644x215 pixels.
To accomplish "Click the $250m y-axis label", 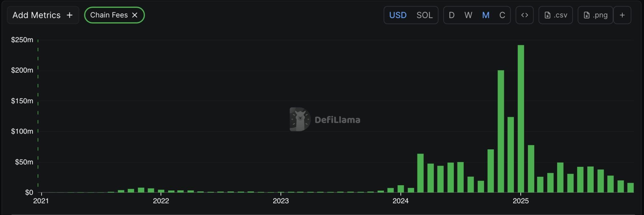I will tap(22, 40).
